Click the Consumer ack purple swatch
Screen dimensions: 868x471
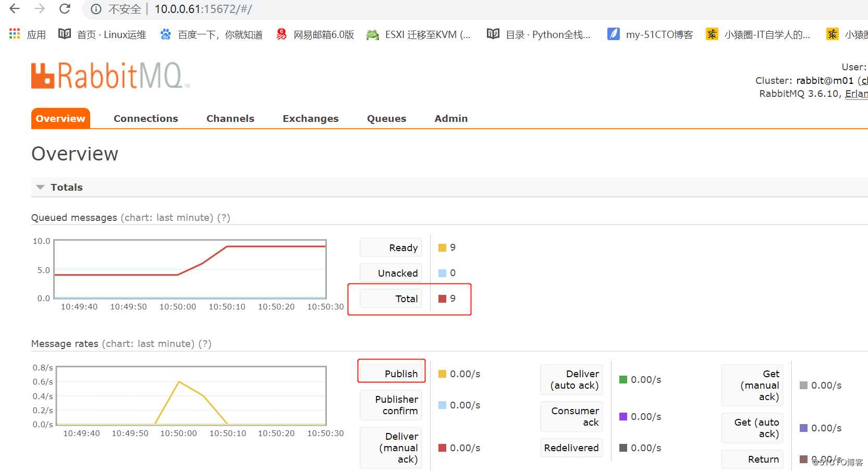point(623,416)
